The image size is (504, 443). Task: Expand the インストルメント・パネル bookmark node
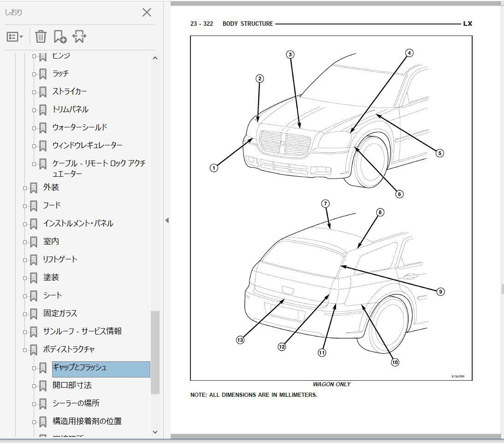pos(25,224)
